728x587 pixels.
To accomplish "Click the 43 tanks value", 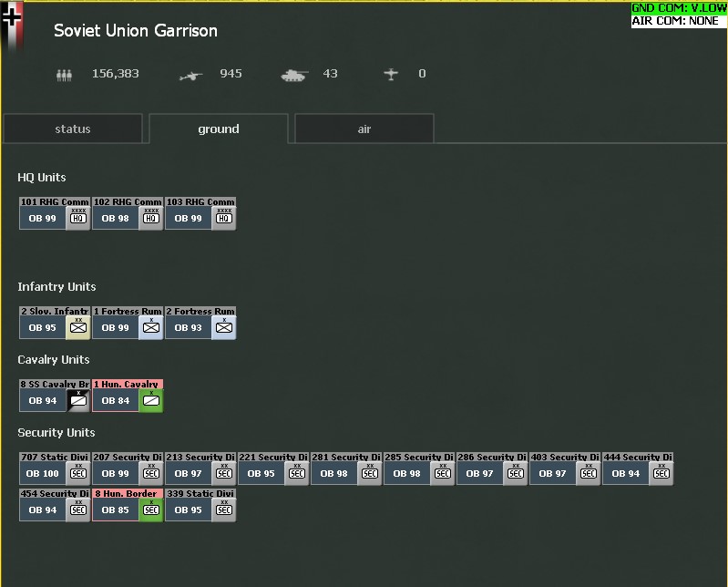I will [x=330, y=73].
